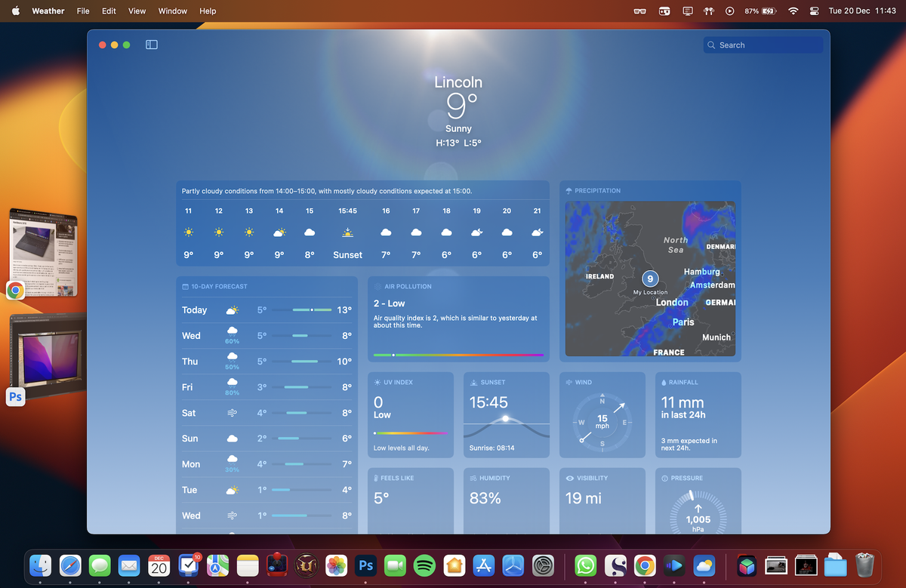Open Control Center from the menu bar
The width and height of the screenshot is (906, 588).
click(814, 11)
